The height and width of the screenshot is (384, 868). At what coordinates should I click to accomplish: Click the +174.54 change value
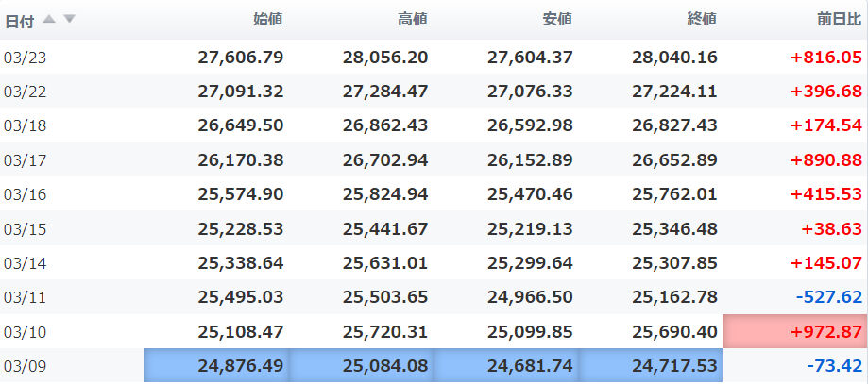pos(826,125)
